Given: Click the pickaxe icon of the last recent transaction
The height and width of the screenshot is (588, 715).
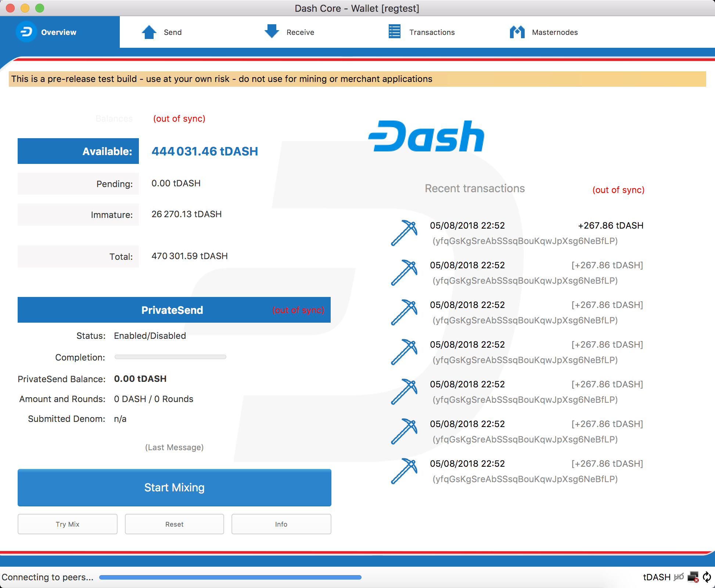Looking at the screenshot, I should point(404,471).
